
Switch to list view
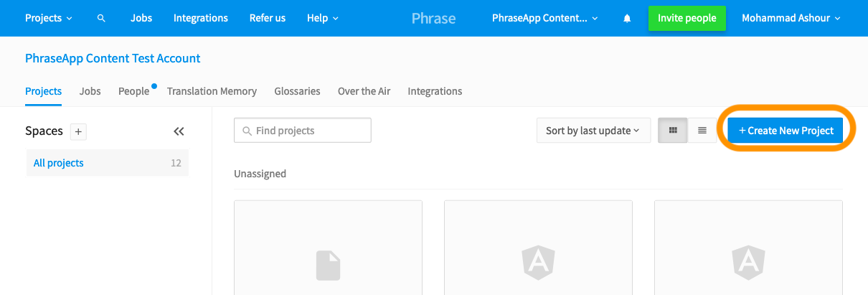point(702,131)
